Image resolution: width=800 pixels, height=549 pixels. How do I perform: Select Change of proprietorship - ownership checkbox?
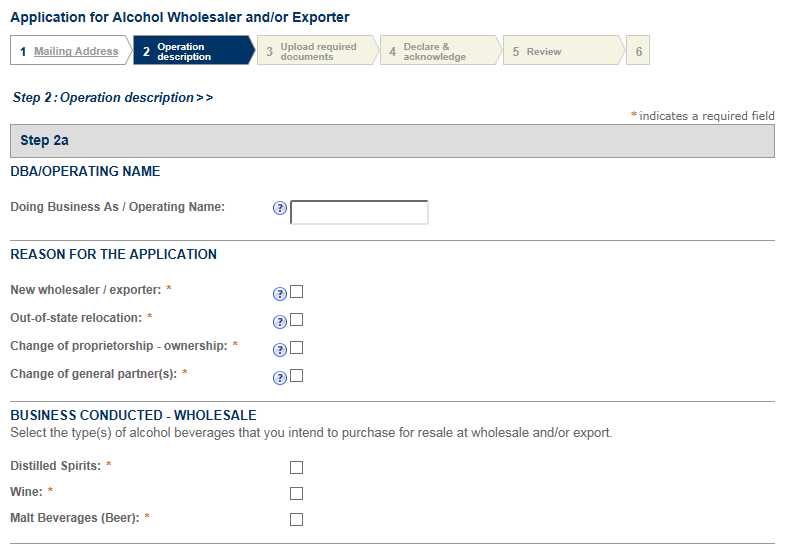(x=296, y=348)
